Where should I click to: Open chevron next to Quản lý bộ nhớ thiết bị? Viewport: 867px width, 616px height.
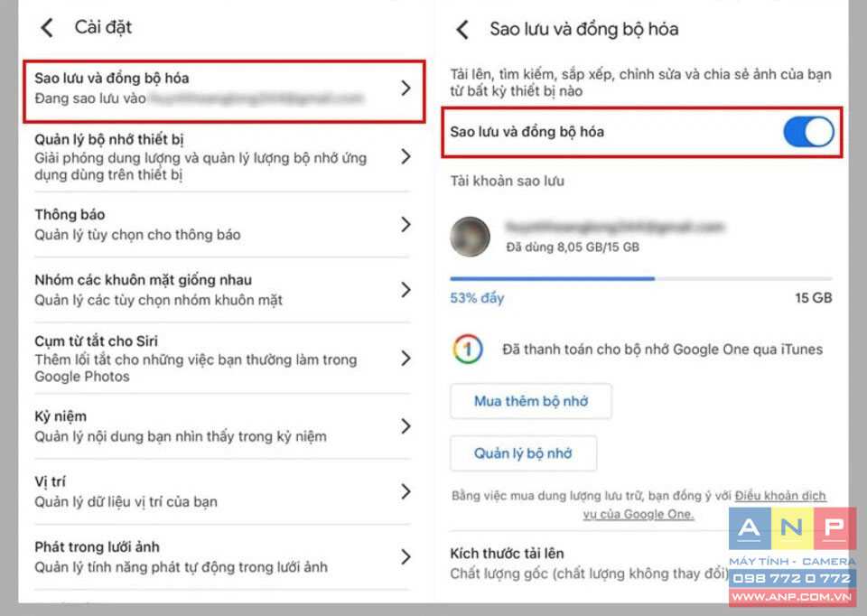tap(406, 156)
